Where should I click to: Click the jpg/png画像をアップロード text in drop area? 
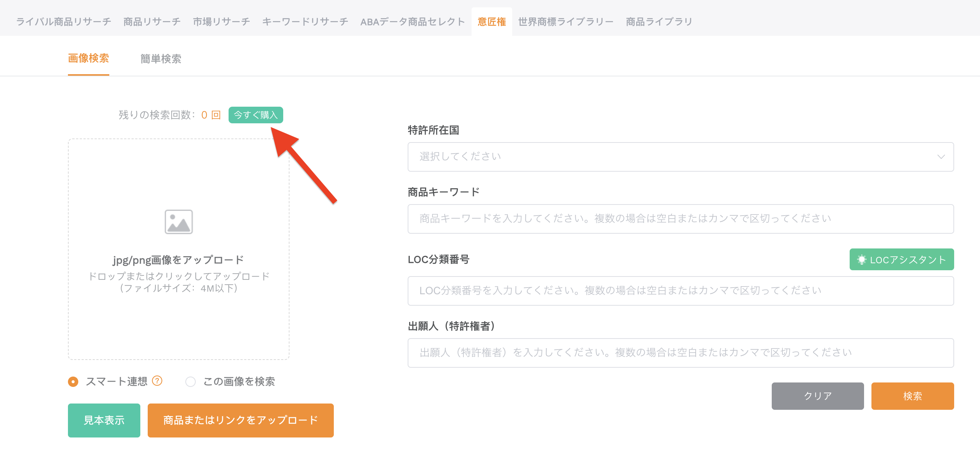[178, 260]
